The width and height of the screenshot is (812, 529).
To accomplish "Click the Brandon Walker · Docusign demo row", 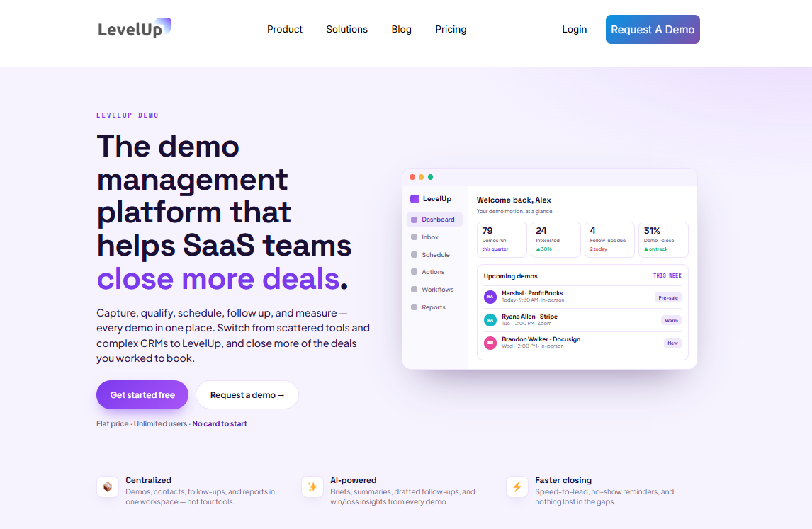I will tap(582, 343).
